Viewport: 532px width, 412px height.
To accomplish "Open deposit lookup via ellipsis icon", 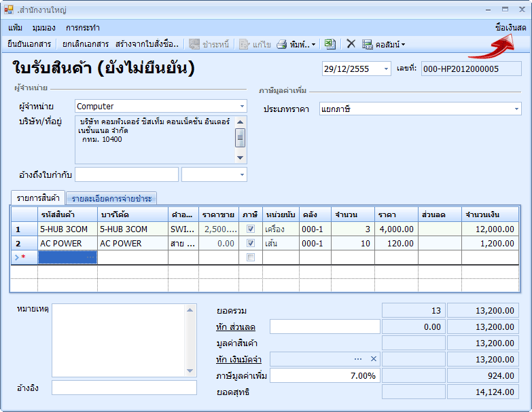I will (358, 358).
